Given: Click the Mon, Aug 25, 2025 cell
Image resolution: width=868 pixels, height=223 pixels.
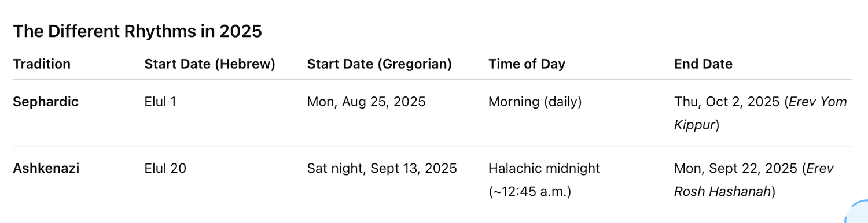Looking at the screenshot, I should (x=366, y=102).
